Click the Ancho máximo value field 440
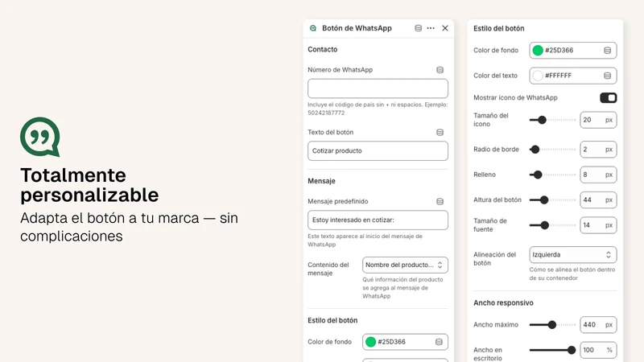This screenshot has width=644, height=362. coord(598,325)
